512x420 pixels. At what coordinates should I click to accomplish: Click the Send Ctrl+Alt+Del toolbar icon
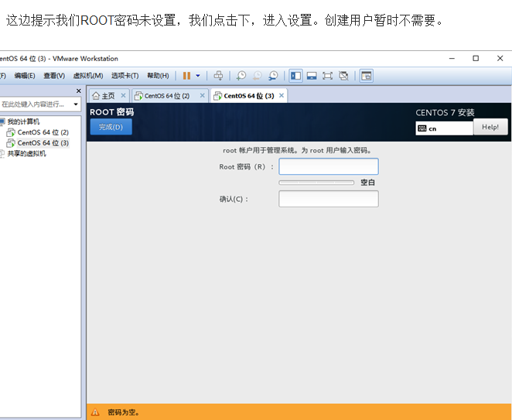[x=218, y=76]
